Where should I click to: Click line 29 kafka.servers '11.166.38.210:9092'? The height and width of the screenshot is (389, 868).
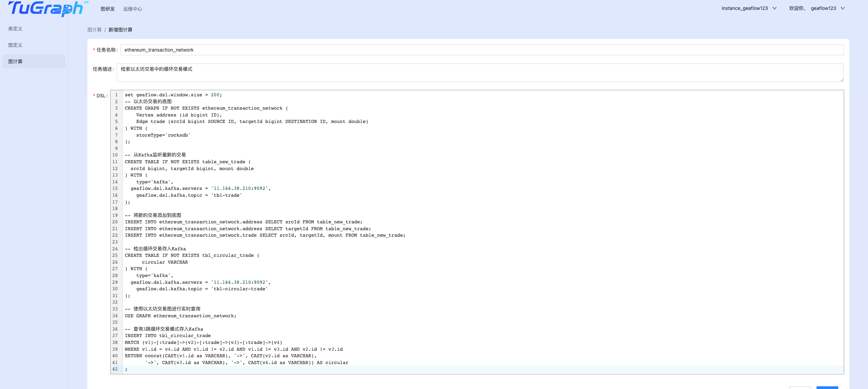(x=201, y=282)
